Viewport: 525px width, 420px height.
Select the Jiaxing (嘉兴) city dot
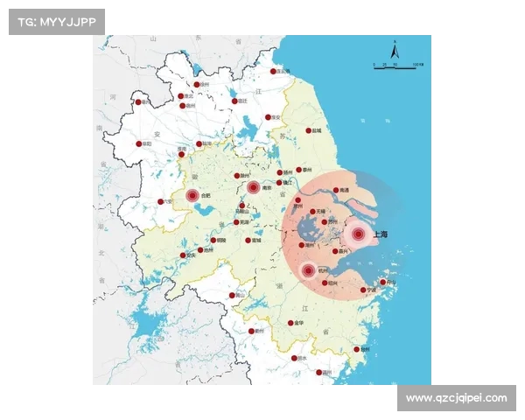tap(335, 251)
